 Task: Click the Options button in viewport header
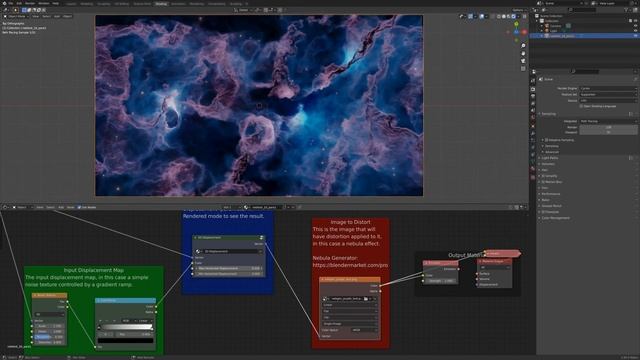click(x=519, y=10)
